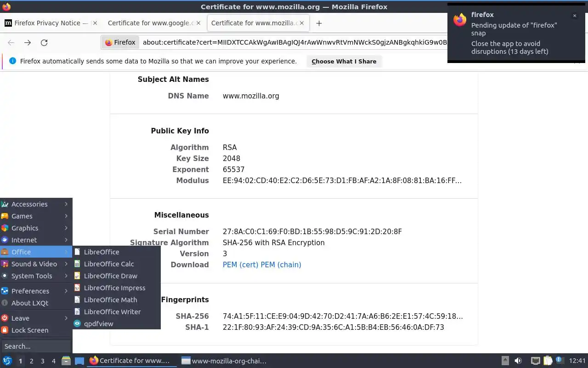Select virtual desktop 1 in pager

coord(20,361)
